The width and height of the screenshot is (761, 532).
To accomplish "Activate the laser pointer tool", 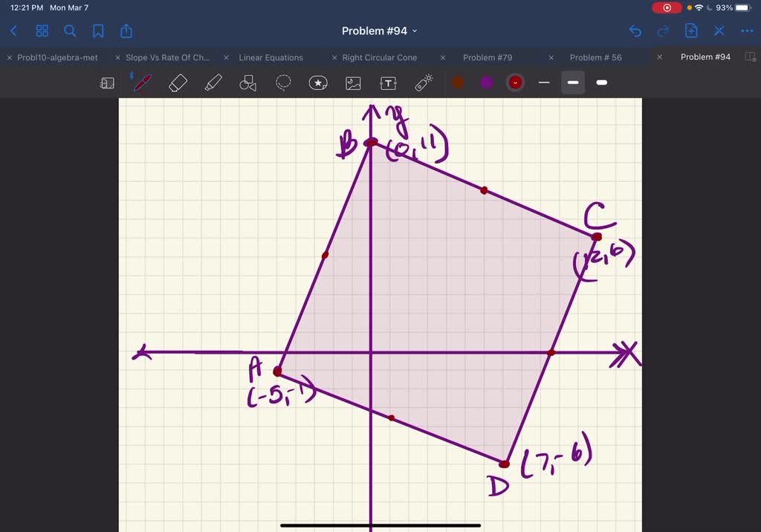I will [x=422, y=82].
